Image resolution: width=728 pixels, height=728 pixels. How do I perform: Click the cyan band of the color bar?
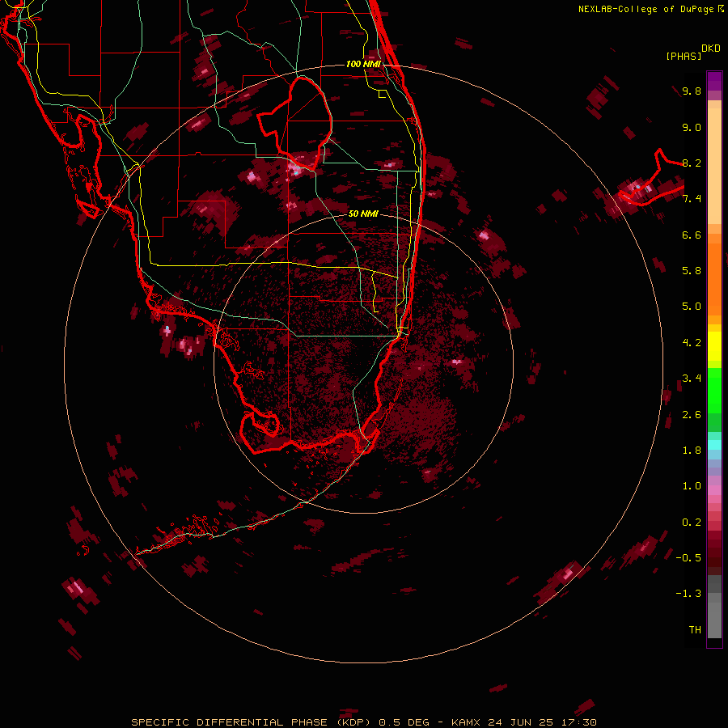point(714,445)
